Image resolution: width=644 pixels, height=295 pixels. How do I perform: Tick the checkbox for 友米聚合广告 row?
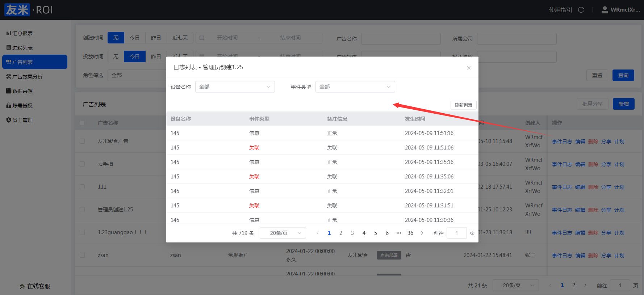82,141
